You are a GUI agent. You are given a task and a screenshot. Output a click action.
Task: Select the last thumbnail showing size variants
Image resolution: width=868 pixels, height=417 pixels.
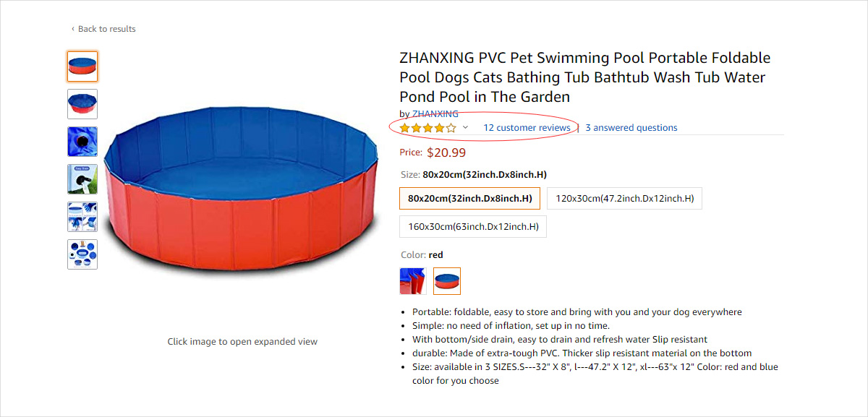82,254
